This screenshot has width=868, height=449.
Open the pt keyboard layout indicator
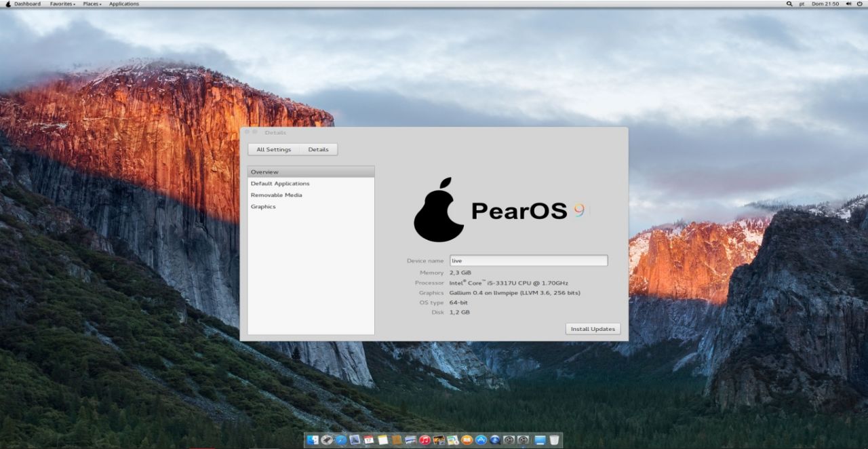coord(802,3)
